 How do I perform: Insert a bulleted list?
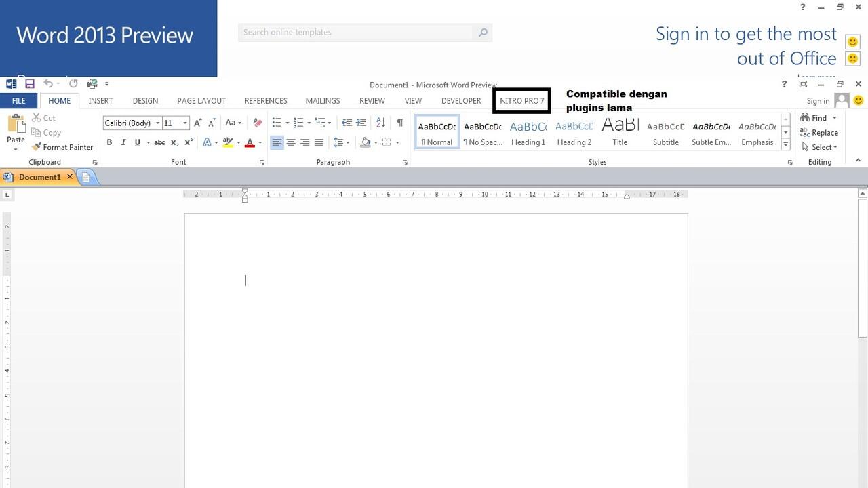click(277, 123)
